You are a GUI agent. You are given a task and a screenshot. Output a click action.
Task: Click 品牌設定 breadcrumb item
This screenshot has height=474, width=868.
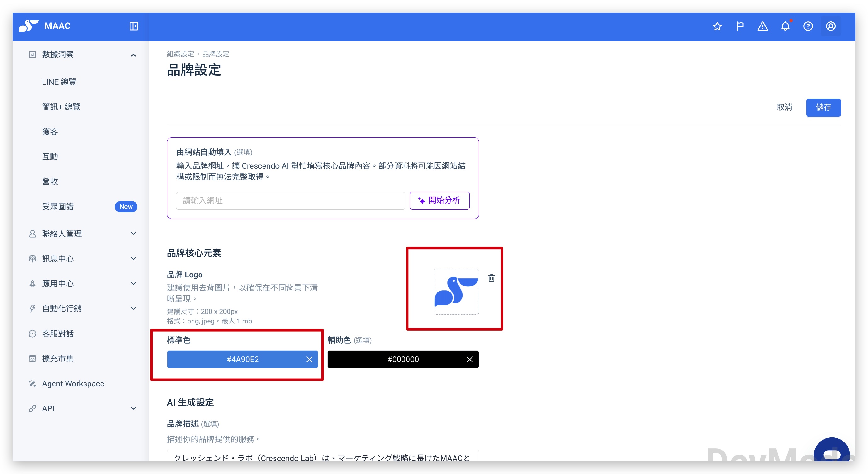(x=215, y=54)
